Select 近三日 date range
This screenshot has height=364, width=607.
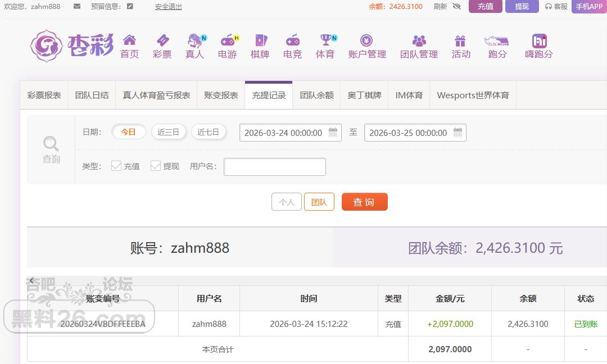click(x=169, y=132)
